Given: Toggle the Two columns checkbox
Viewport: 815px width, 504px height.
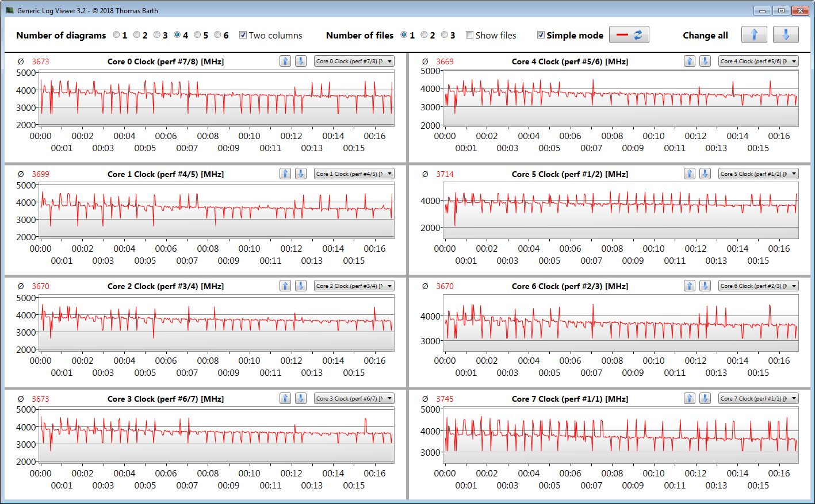Looking at the screenshot, I should [x=243, y=35].
